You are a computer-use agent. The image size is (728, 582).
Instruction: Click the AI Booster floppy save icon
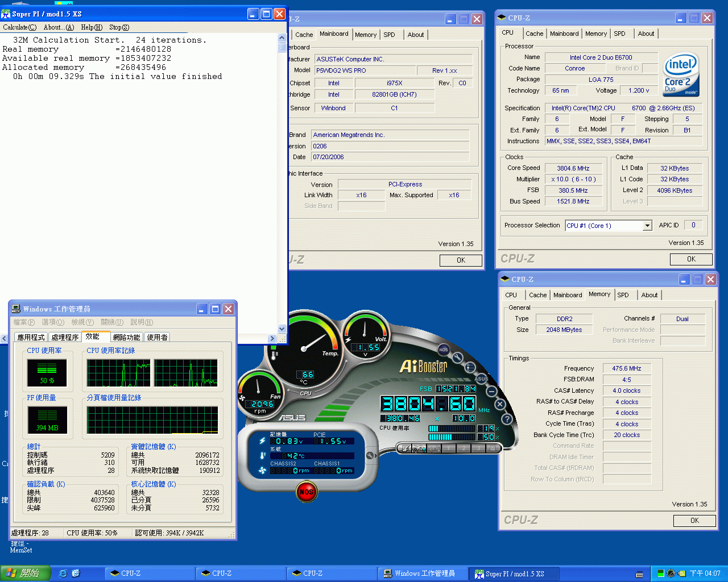tap(493, 448)
